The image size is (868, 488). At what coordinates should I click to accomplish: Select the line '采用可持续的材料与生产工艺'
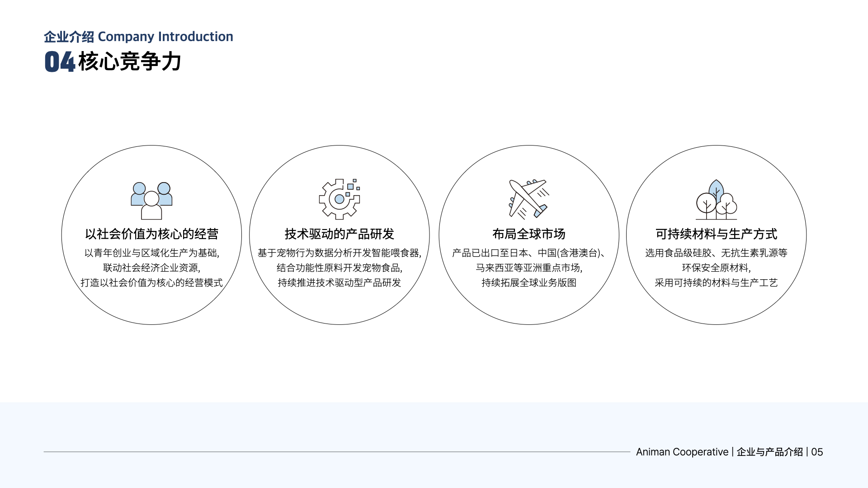click(x=716, y=283)
